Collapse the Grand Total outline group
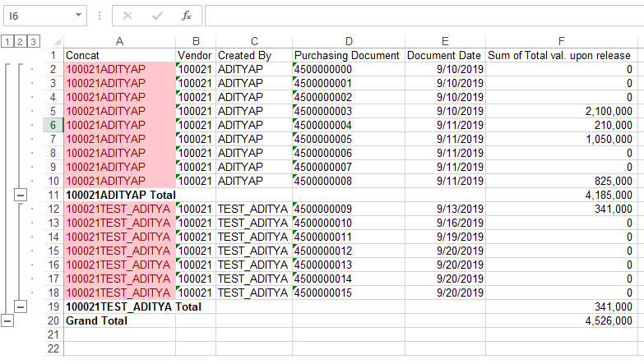The width and height of the screenshot is (644, 364). click(x=7, y=320)
